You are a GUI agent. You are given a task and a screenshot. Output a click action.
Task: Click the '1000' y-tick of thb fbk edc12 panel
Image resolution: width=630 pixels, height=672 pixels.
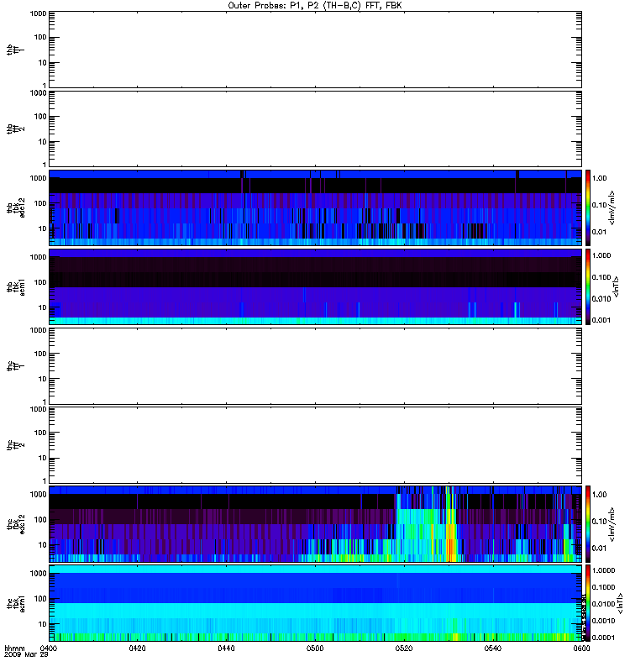coord(38,178)
